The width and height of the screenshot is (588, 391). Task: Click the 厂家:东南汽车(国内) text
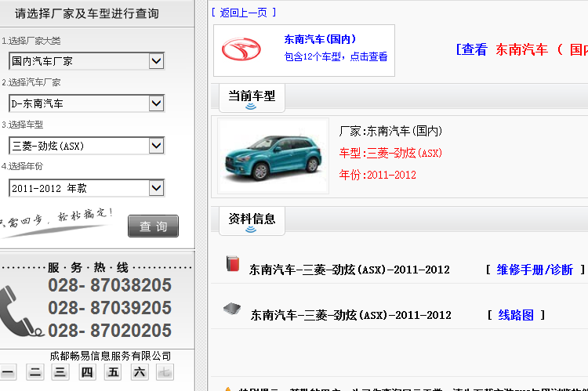tap(390, 131)
